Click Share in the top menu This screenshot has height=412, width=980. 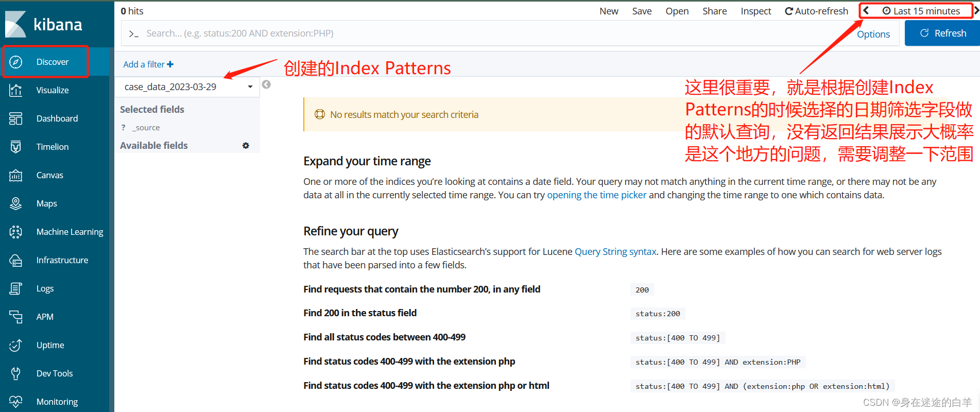point(714,11)
